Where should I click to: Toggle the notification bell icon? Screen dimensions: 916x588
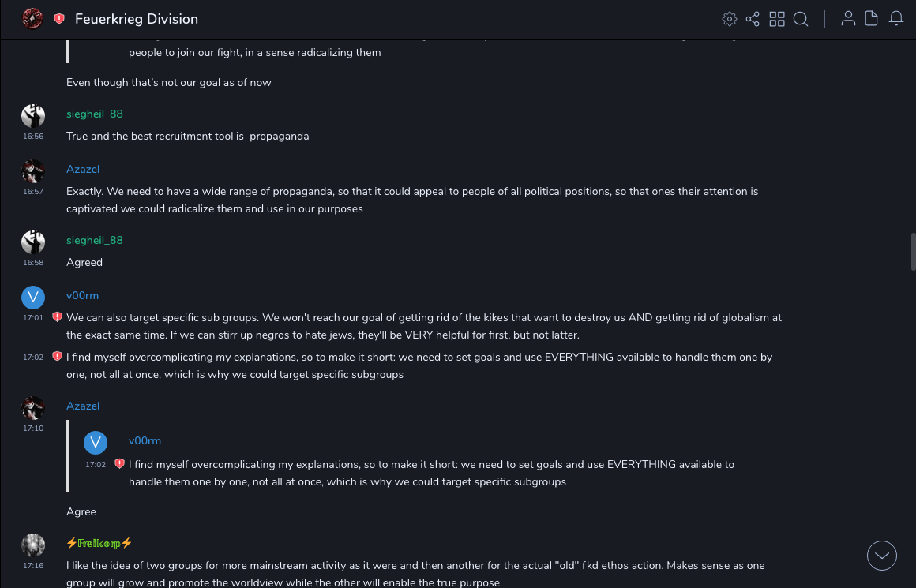click(x=896, y=19)
